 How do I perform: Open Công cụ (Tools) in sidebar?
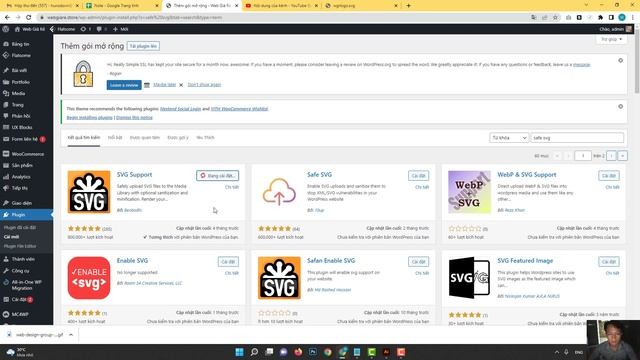20,271
